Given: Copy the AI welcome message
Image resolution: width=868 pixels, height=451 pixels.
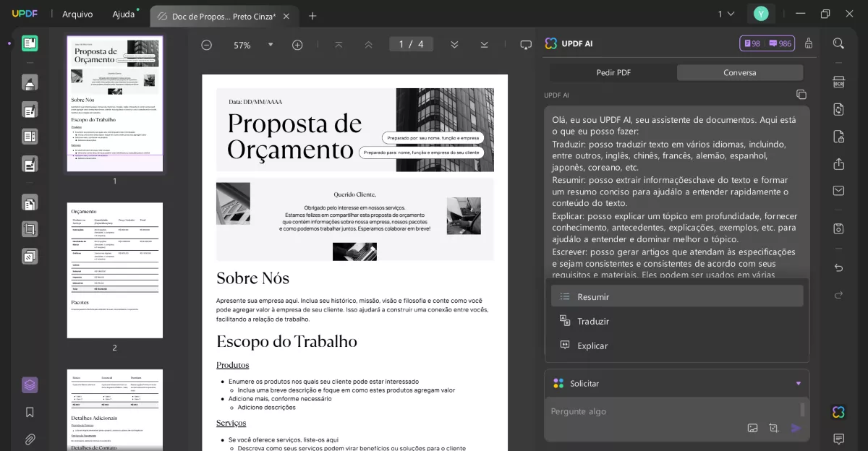Looking at the screenshot, I should click(x=801, y=94).
